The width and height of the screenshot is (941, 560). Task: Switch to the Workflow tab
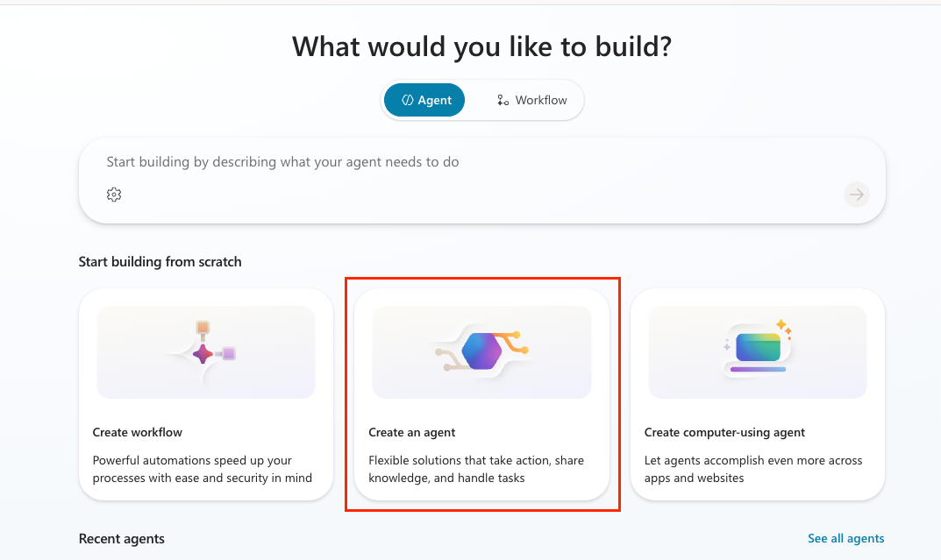point(531,100)
